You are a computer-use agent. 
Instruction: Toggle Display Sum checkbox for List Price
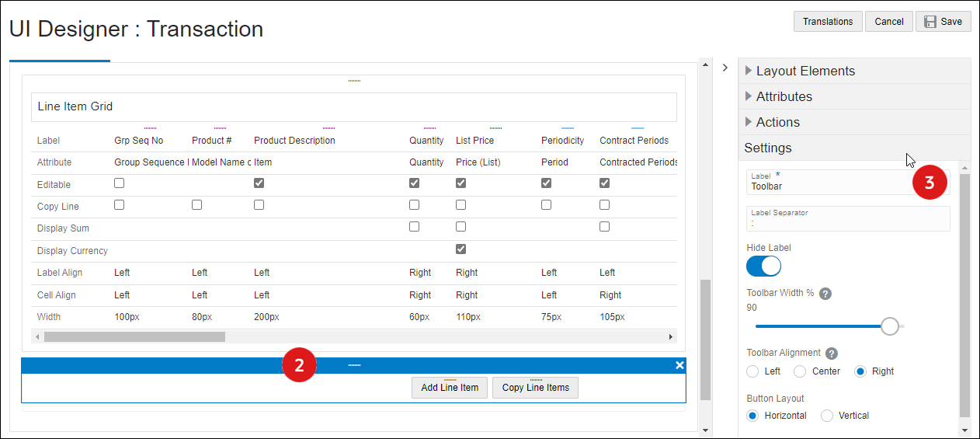(461, 227)
